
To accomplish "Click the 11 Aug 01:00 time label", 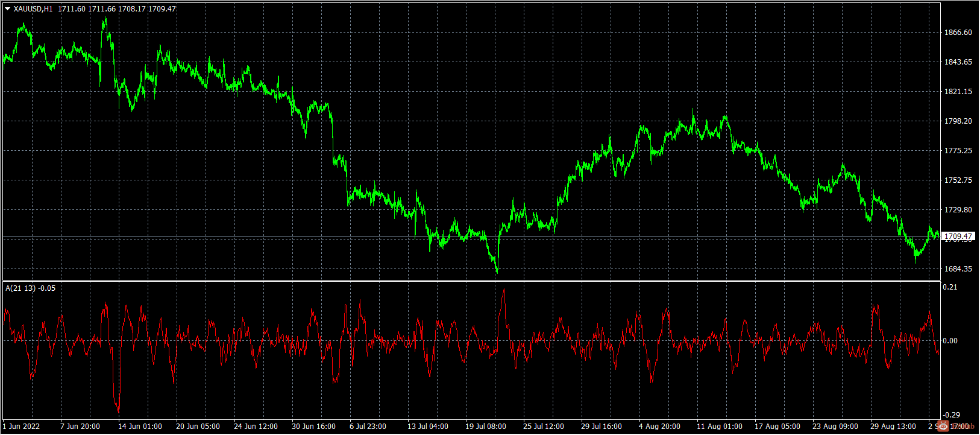I will coord(720,427).
